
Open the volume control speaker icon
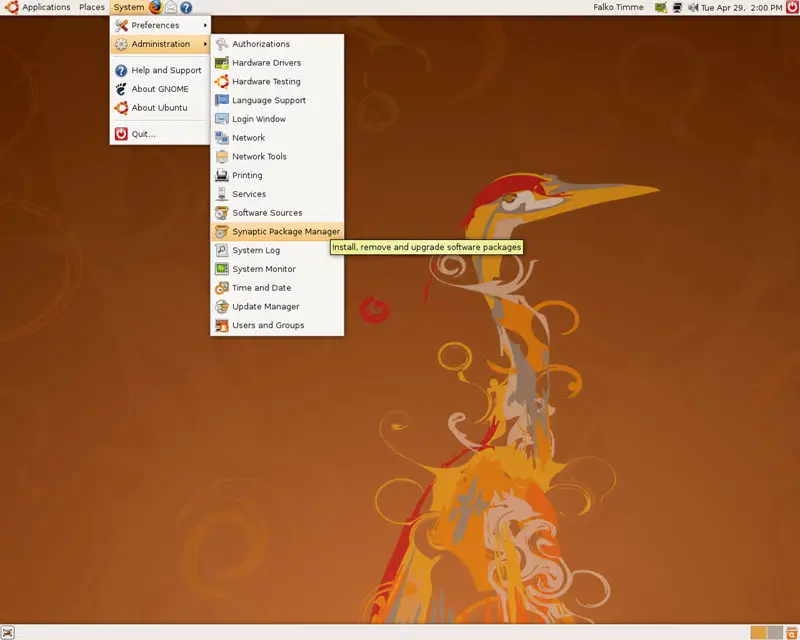693,7
